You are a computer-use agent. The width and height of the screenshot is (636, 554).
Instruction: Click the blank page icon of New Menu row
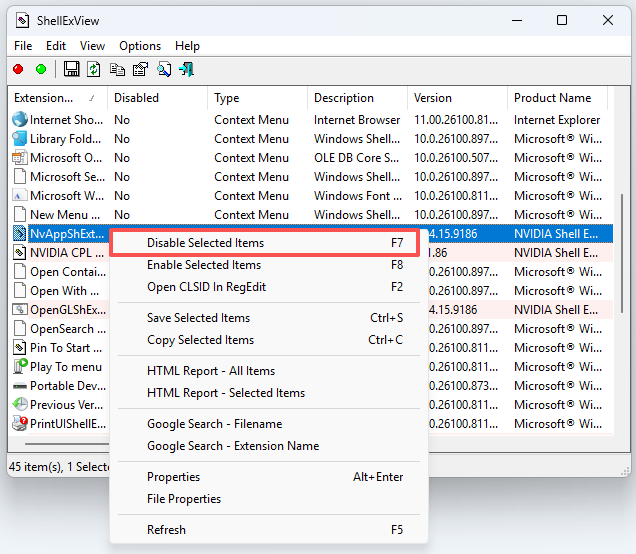[x=19, y=215]
